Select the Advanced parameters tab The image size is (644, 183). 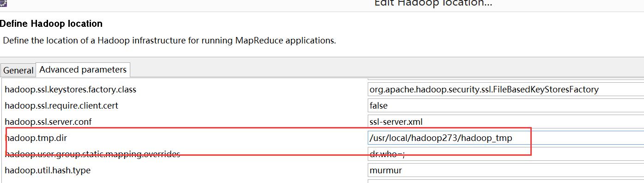83,70
